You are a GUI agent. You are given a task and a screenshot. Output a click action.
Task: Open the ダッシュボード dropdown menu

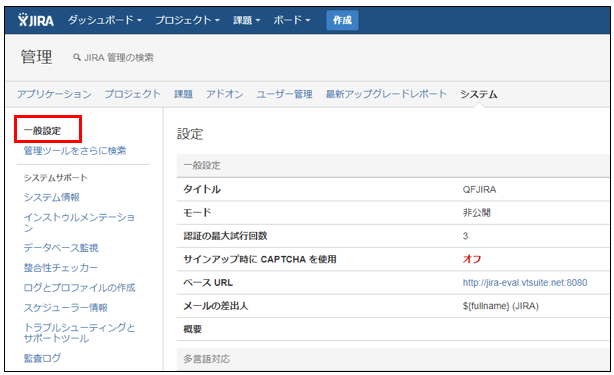(105, 20)
